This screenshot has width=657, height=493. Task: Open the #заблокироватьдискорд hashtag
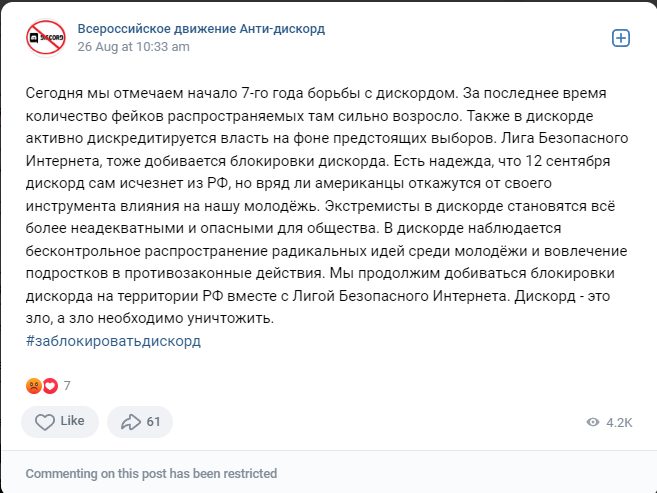tap(114, 340)
